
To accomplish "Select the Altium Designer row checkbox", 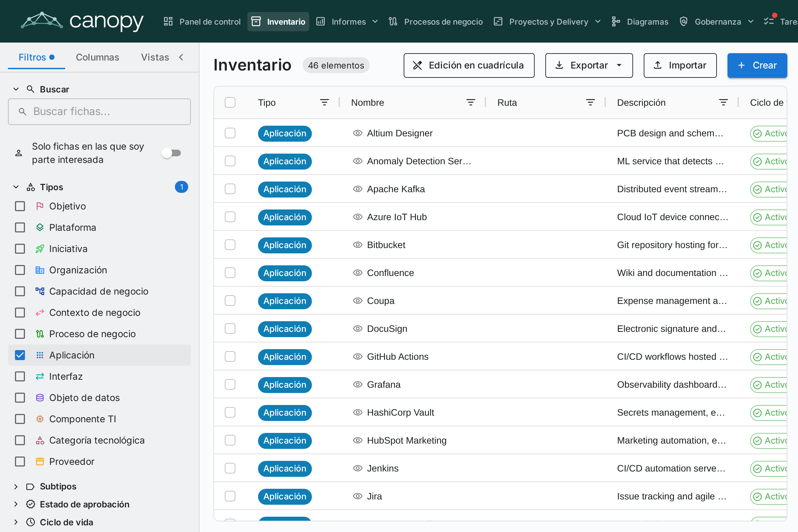I will tap(230, 133).
